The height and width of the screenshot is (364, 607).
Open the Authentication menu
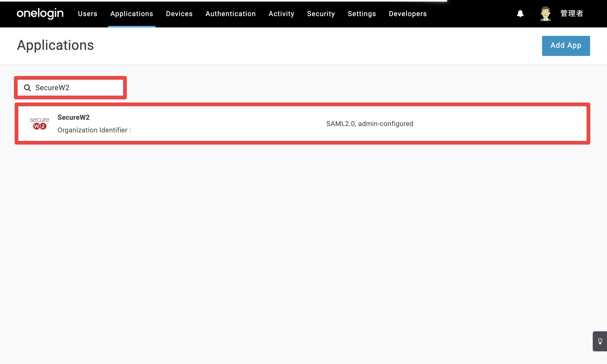click(x=231, y=14)
